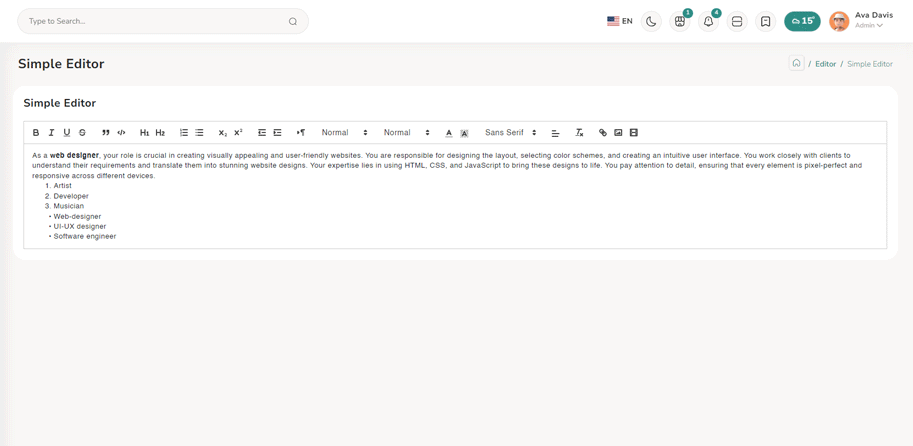The image size is (913, 446).
Task: Open the EN language selector
Action: [620, 21]
